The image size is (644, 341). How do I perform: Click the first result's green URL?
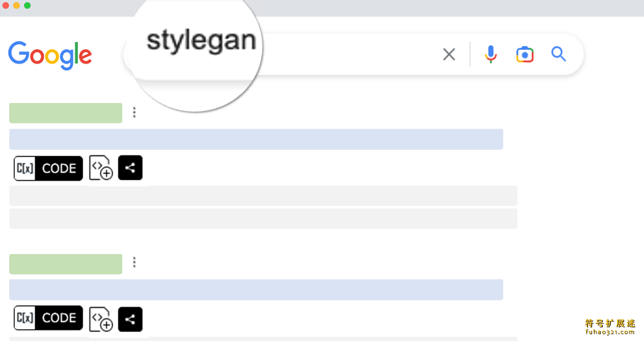pyautogui.click(x=65, y=113)
